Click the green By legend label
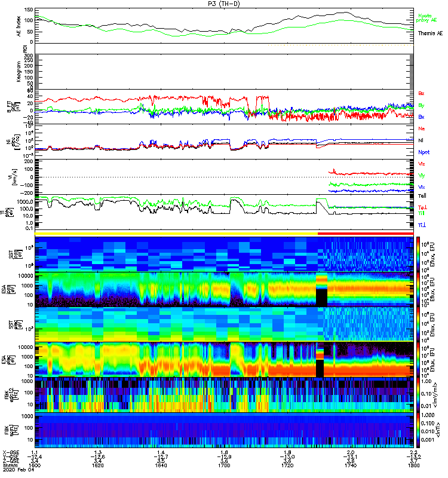 click(x=421, y=106)
